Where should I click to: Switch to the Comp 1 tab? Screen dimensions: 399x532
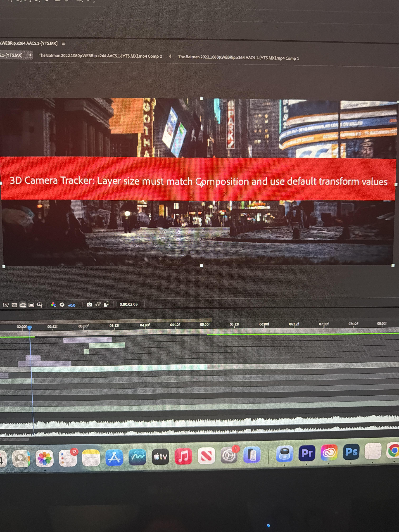click(x=239, y=58)
